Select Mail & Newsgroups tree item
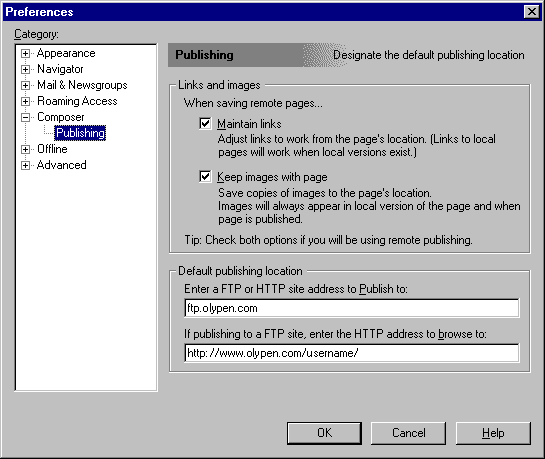The height and width of the screenshot is (459, 545). [82, 85]
